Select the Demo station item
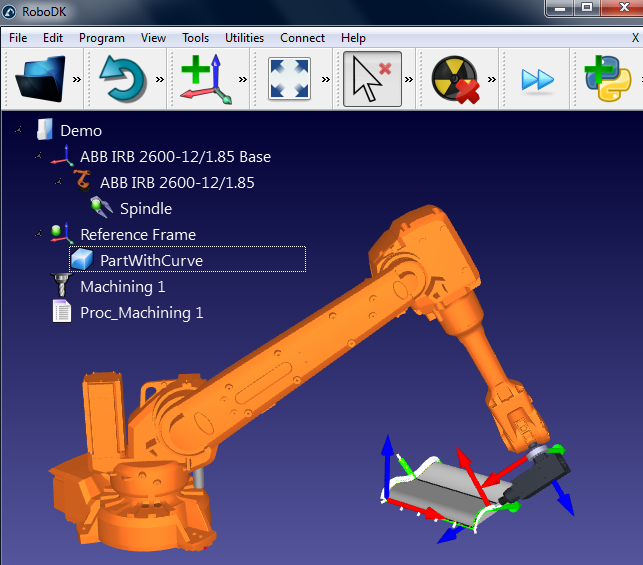 click(81, 131)
